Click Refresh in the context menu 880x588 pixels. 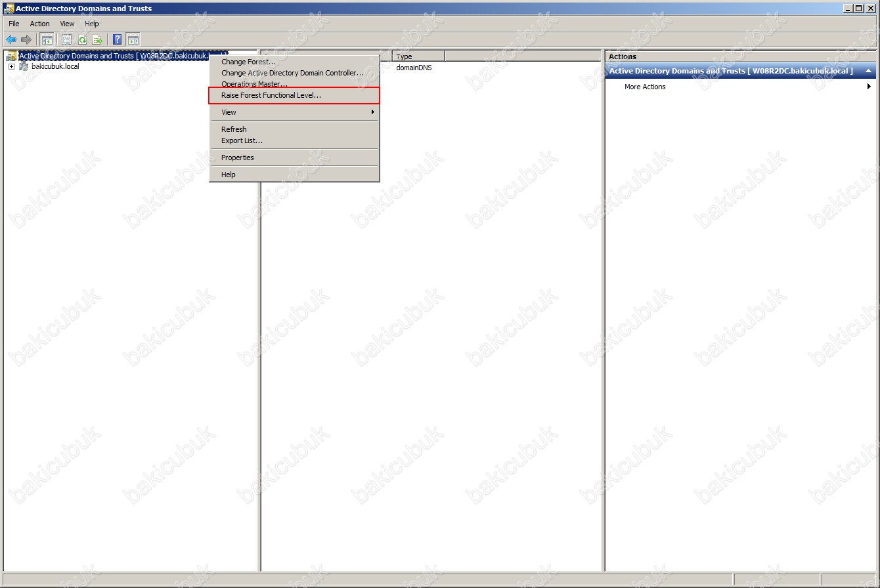point(294,129)
